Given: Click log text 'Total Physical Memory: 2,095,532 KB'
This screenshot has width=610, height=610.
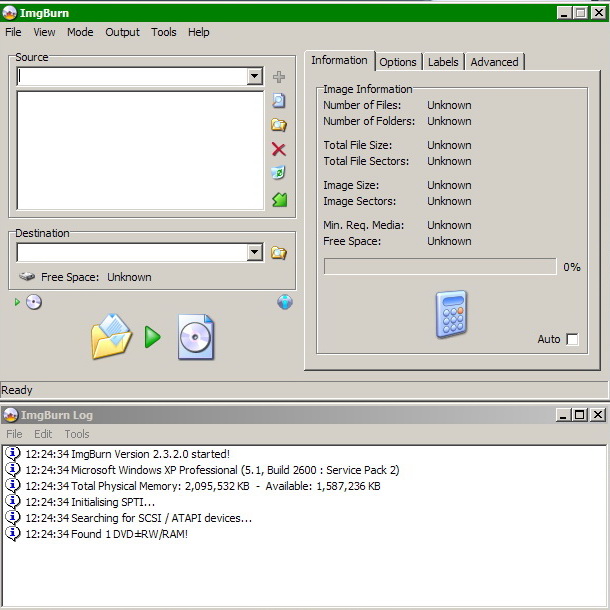Looking at the screenshot, I should tap(160, 486).
